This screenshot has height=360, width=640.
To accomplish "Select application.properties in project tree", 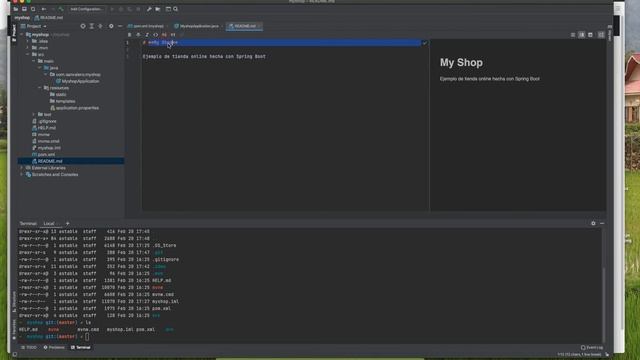I will [74, 108].
